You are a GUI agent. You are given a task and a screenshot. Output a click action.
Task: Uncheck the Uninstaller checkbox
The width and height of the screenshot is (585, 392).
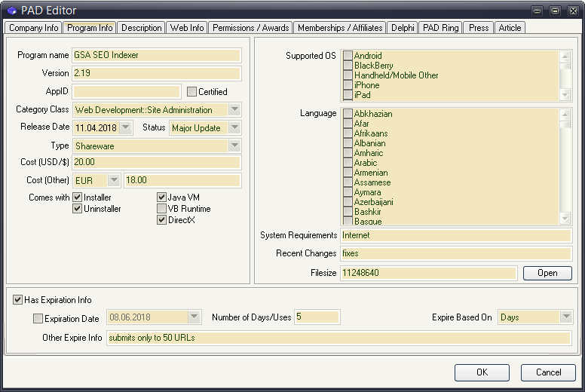pyautogui.click(x=77, y=208)
